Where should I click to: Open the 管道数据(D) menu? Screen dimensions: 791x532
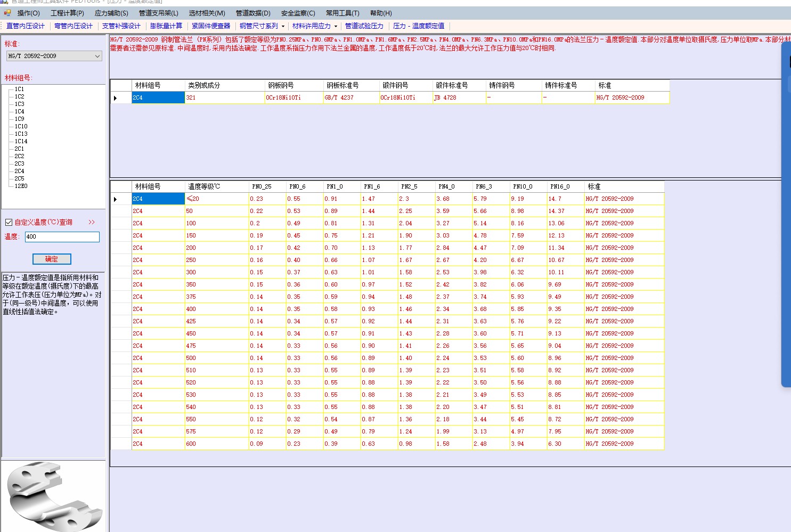(x=253, y=13)
